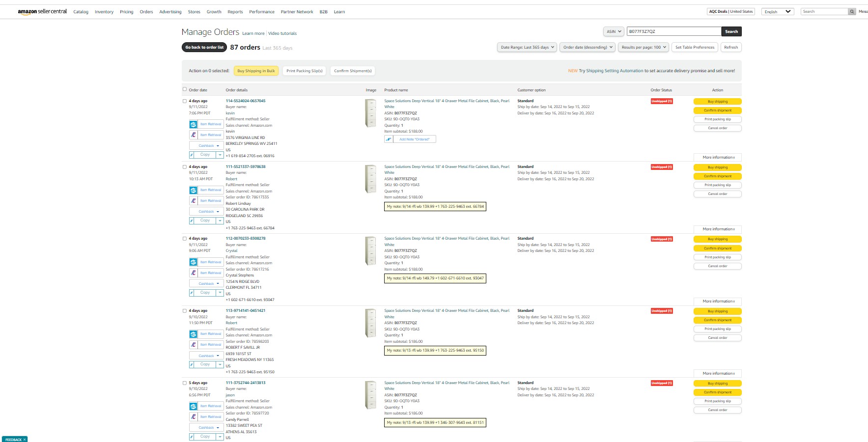
Task: Click blue dollar icon for order 111-3752744-2413813
Action: click(x=193, y=406)
